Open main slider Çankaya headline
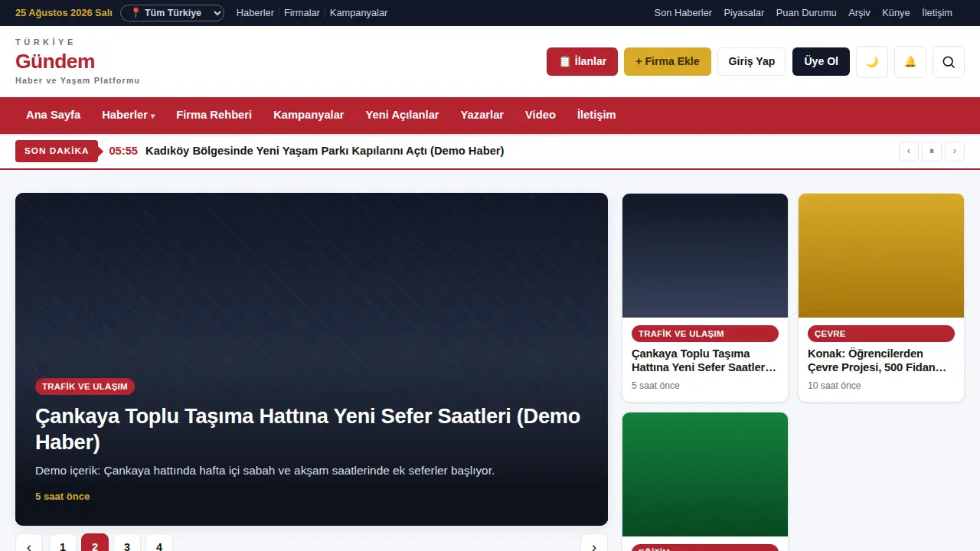Image resolution: width=980 pixels, height=551 pixels. point(308,429)
